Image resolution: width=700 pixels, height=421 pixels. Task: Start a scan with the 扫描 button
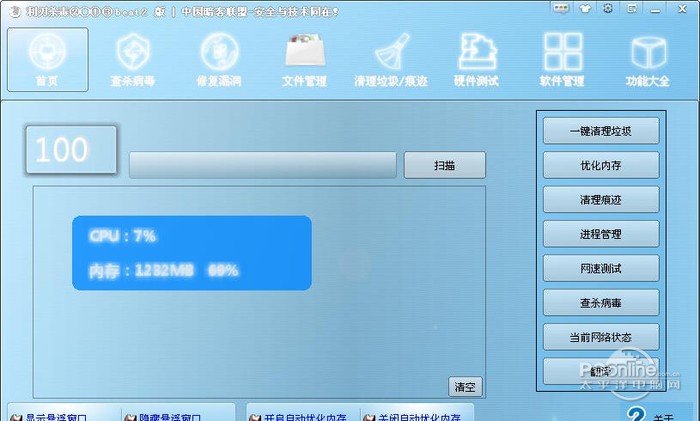[x=445, y=165]
